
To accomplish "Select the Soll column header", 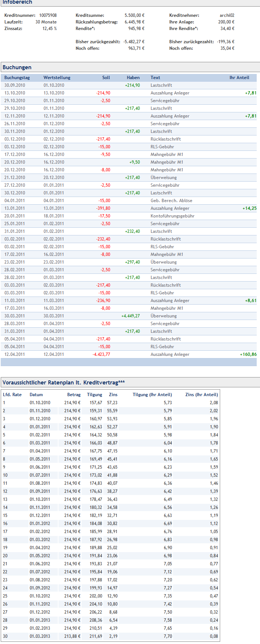I will pyautogui.click(x=106, y=78).
